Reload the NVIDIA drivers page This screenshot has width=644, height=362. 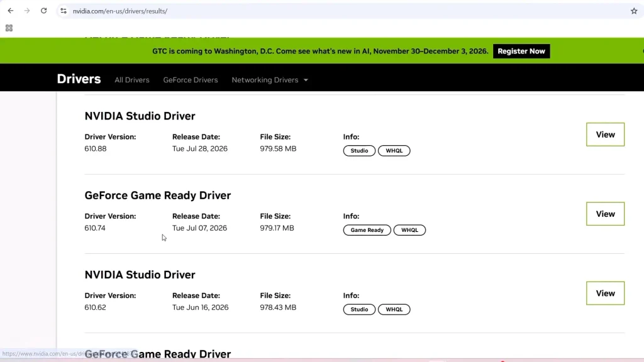43,11
